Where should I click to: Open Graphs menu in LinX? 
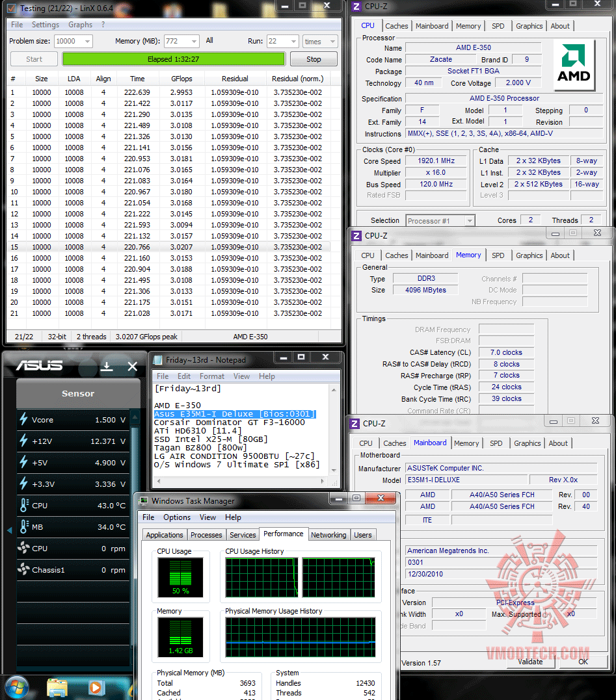pyautogui.click(x=81, y=25)
